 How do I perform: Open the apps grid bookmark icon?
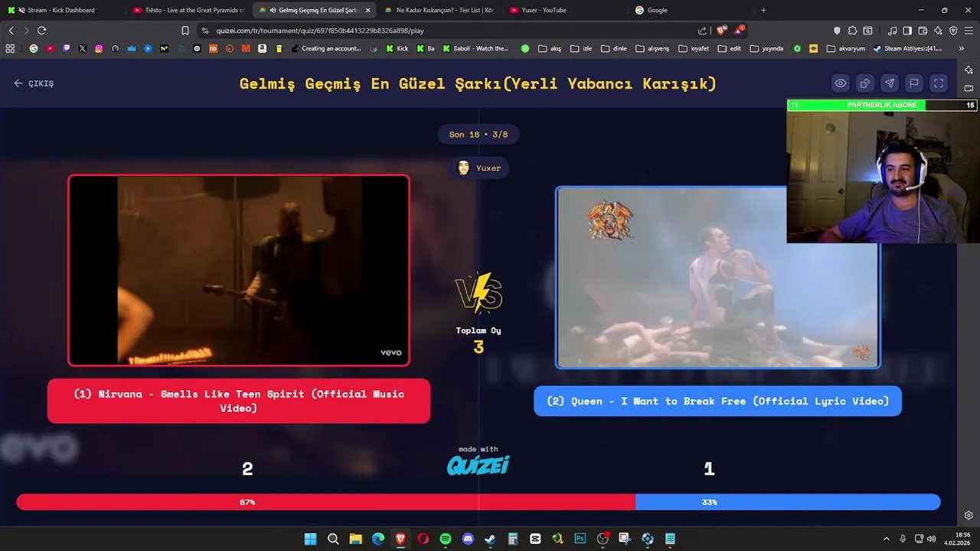10,48
